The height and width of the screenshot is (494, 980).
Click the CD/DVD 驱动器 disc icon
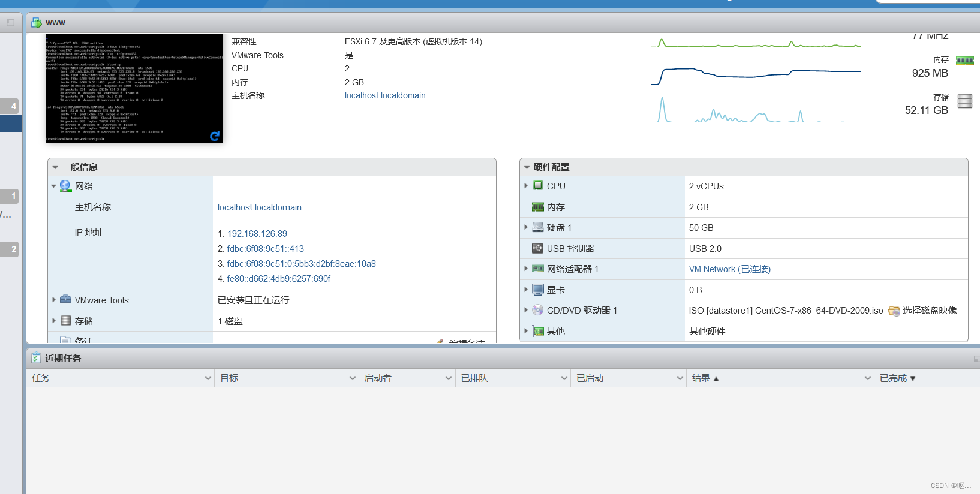tap(538, 310)
